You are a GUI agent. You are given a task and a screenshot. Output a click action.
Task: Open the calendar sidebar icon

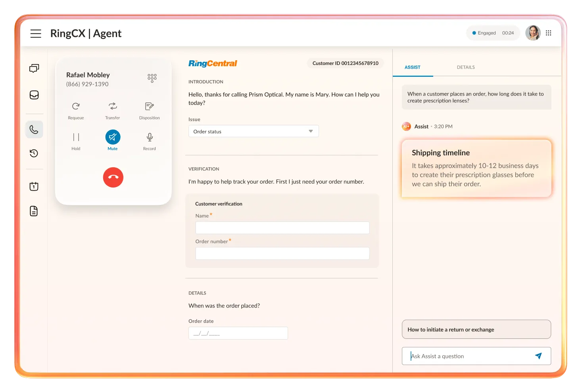tap(34, 186)
